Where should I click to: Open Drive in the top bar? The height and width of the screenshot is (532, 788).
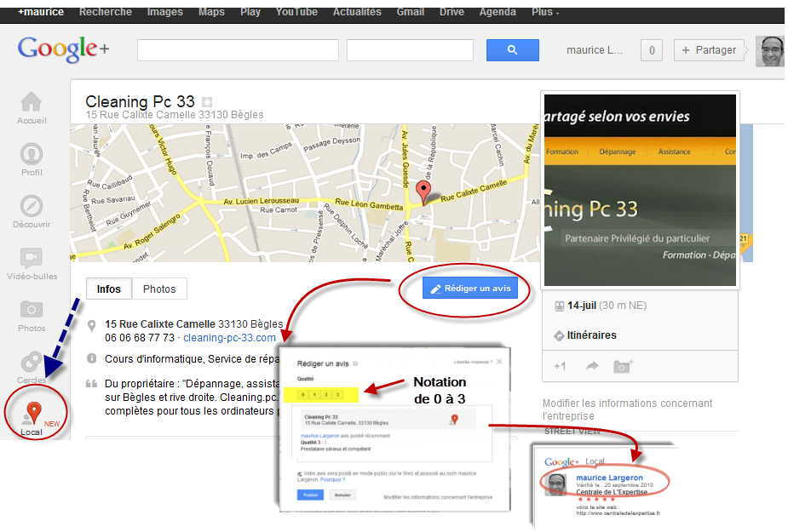point(452,12)
